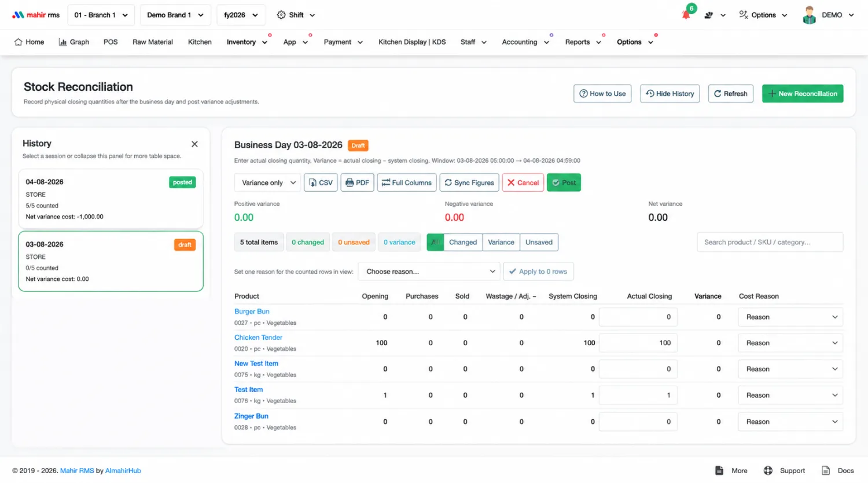Show all items filter

coord(435,242)
